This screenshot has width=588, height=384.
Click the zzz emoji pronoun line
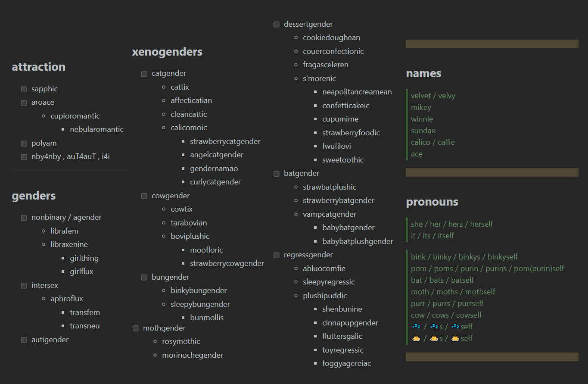(x=442, y=327)
